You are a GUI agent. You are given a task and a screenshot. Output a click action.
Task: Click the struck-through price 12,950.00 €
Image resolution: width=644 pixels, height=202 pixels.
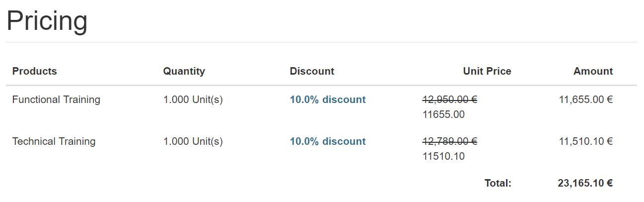coord(450,100)
